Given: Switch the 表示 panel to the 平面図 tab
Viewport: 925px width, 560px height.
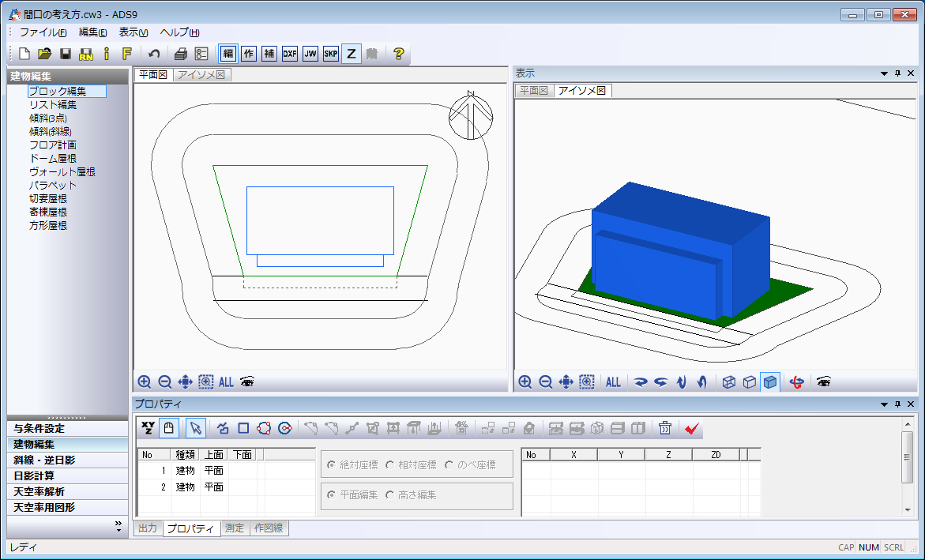Looking at the screenshot, I should (x=534, y=91).
